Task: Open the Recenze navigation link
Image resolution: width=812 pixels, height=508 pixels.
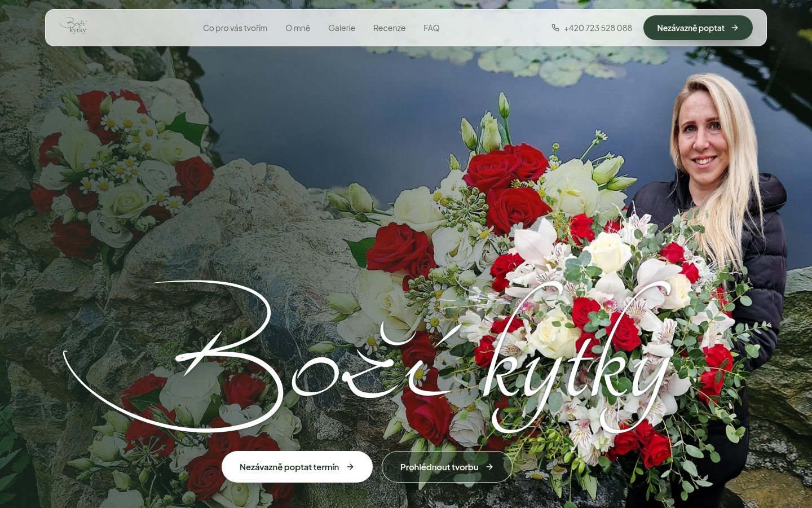Action: [389, 28]
